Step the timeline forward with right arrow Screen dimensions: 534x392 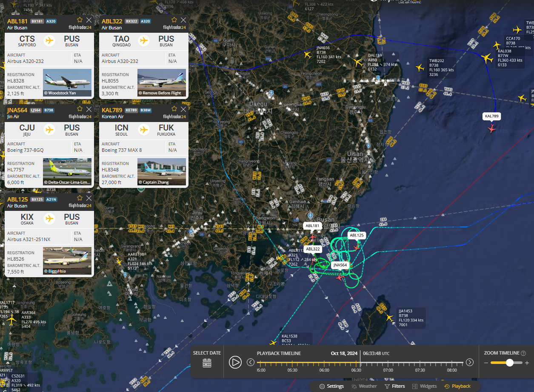[470, 362]
